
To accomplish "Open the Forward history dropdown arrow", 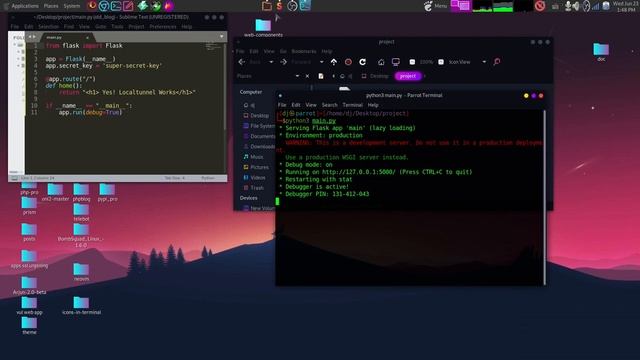I will 322,62.
